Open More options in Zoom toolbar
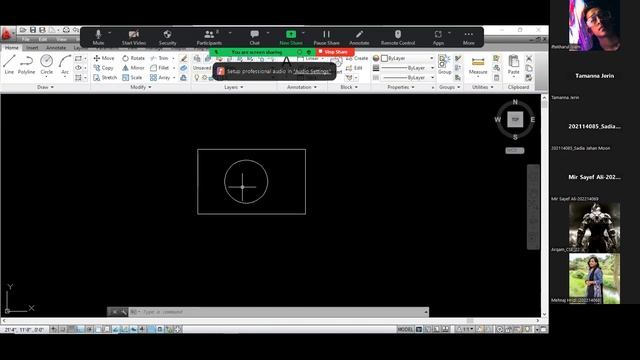Viewport: 640px width, 360px height. [469, 37]
